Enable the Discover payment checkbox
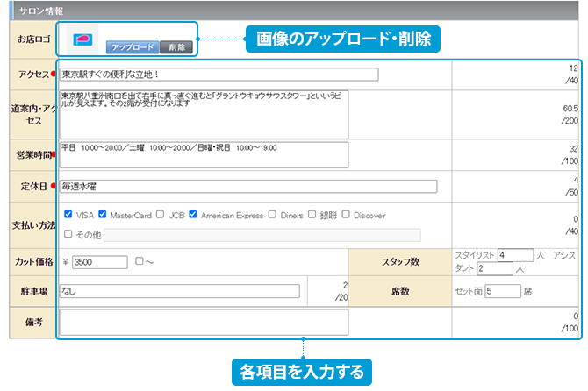The height and width of the screenshot is (391, 588). coord(346,215)
